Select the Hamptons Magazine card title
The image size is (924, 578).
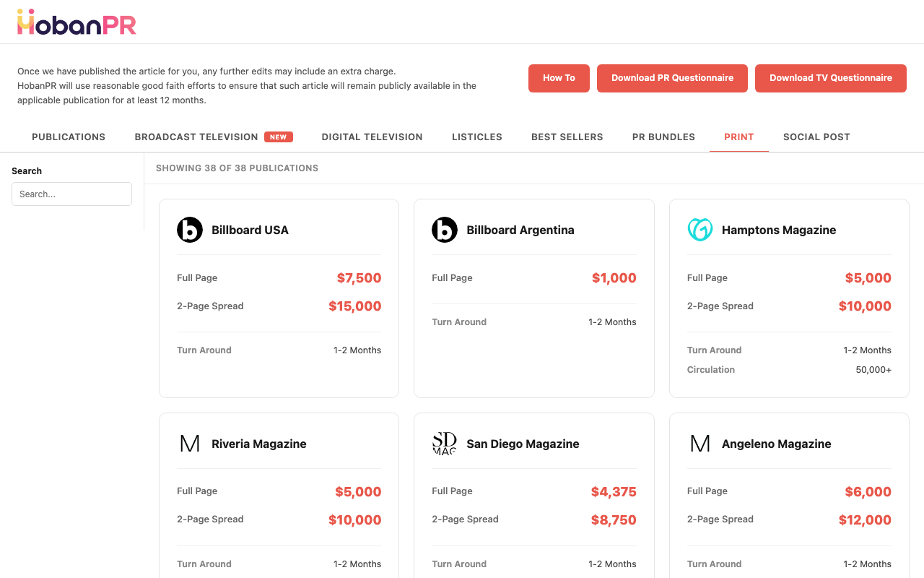click(x=778, y=230)
